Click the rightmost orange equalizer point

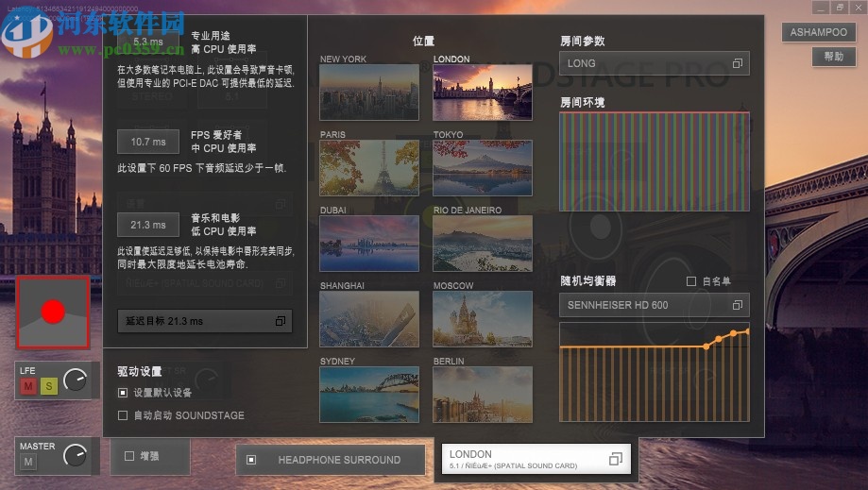click(747, 331)
